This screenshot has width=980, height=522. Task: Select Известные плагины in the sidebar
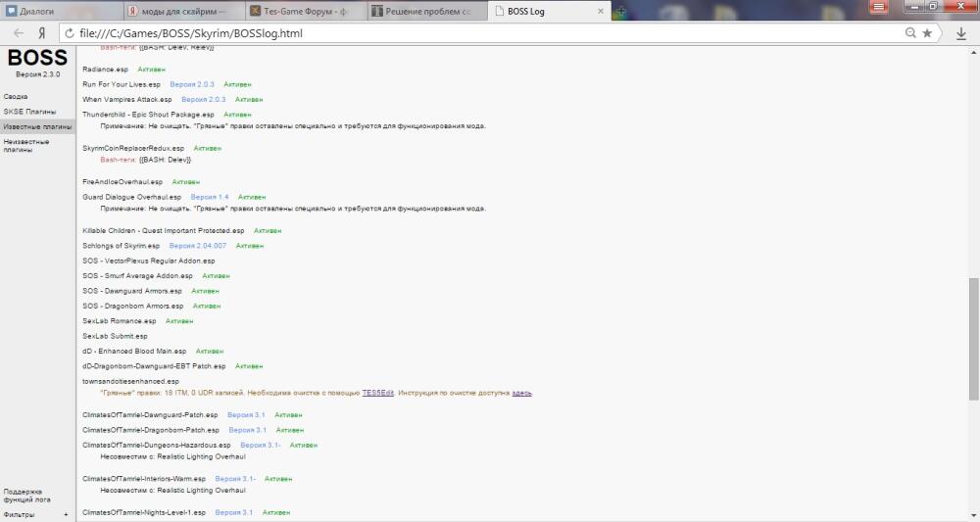(x=37, y=126)
